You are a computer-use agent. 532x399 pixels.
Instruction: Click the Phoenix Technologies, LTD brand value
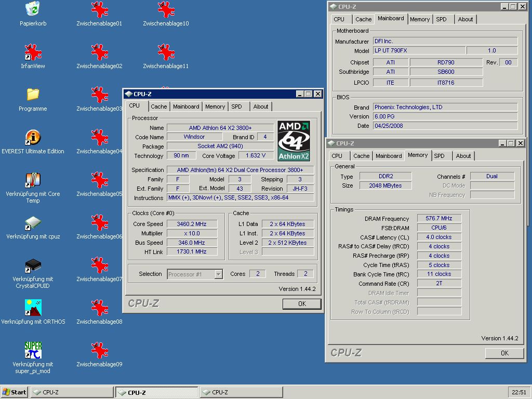[x=445, y=107]
